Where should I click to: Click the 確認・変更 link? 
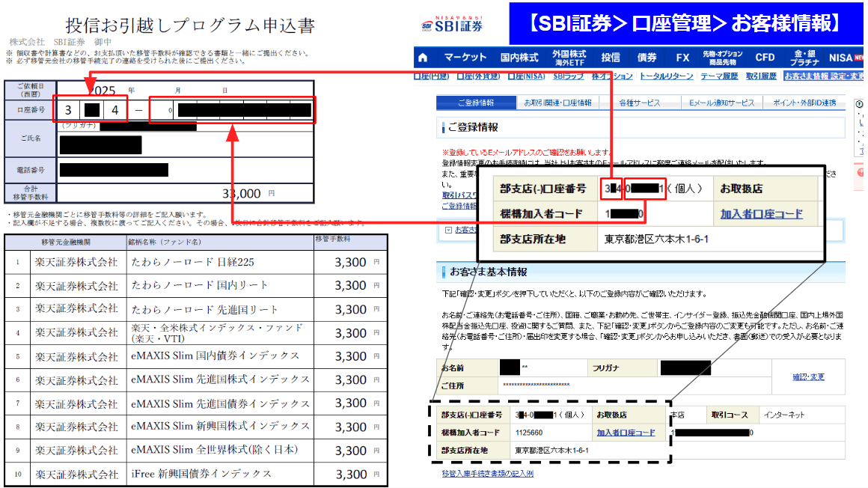pos(808,377)
